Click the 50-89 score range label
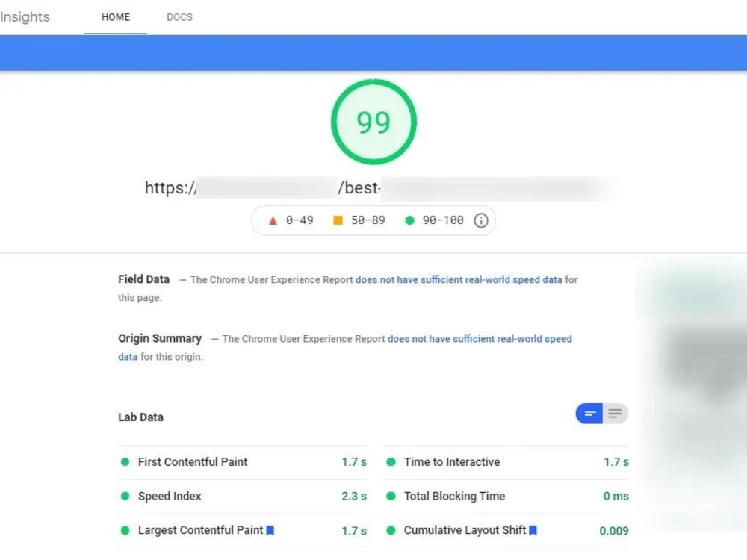Viewport: 747px width, 560px height. [x=368, y=220]
